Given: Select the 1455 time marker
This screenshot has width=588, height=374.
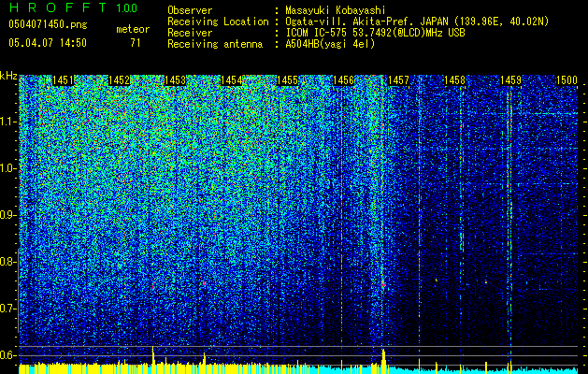Looking at the screenshot, I should 288,80.
